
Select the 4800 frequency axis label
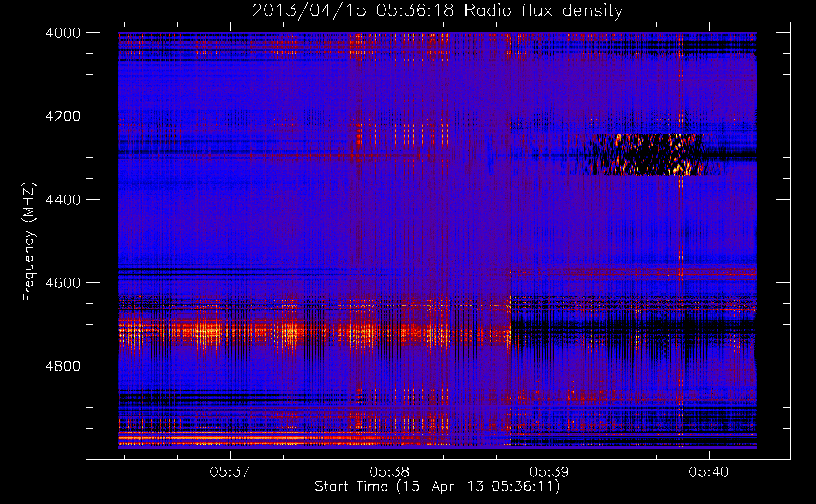click(63, 366)
